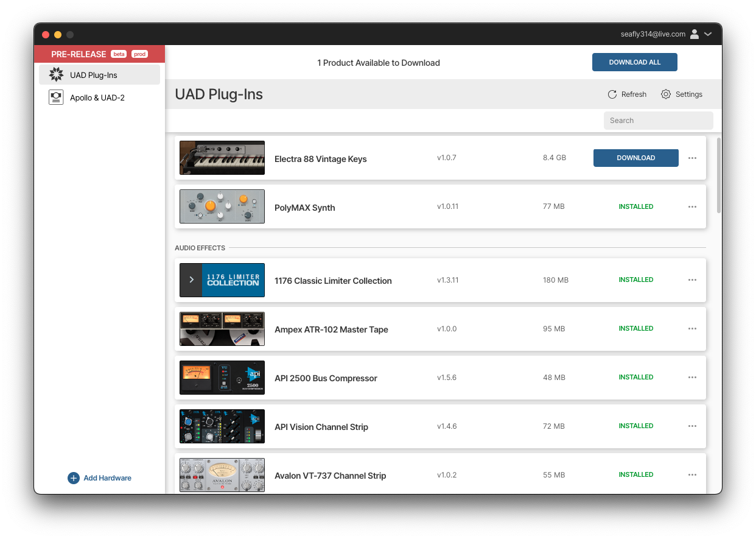Click the prod badge in Pre-Release banner
The height and width of the screenshot is (539, 756).
pos(139,54)
